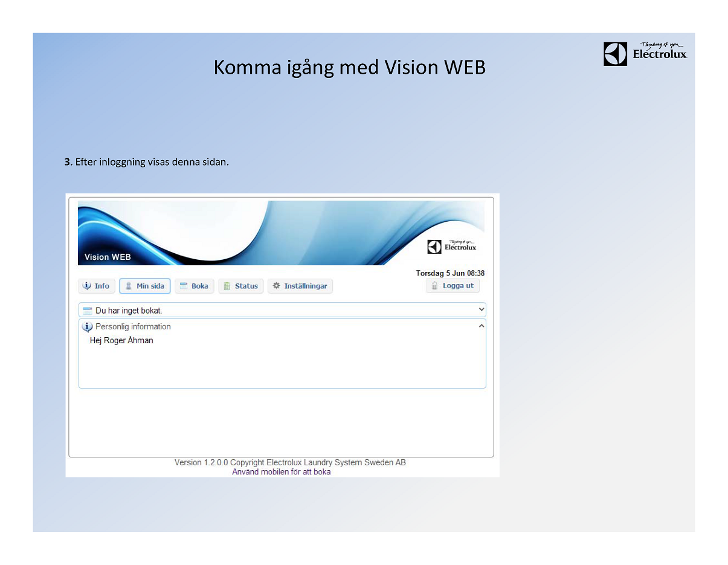
Task: Click the 'Hej Roger Åhman' greeting text
Action: (121, 340)
